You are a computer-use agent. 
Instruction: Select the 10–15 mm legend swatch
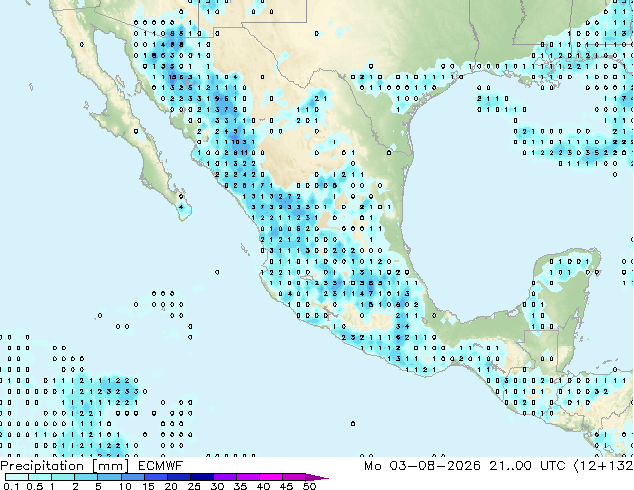(133, 477)
